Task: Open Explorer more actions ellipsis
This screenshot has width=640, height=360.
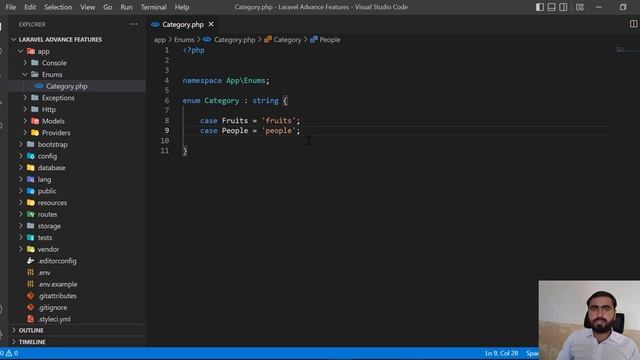Action: click(x=133, y=24)
